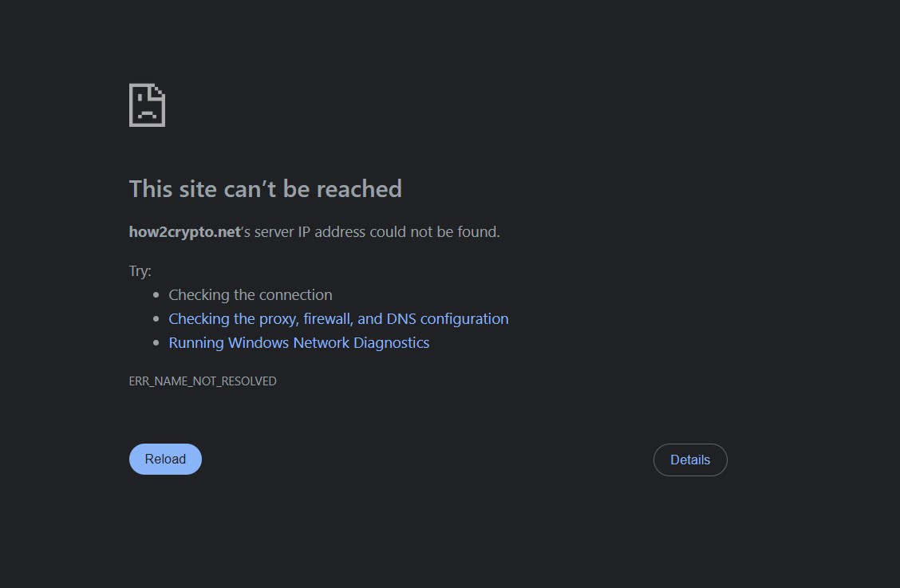Click the word "firewall" in the suggestion link
Image resolution: width=900 pixels, height=588 pixels.
click(x=327, y=319)
